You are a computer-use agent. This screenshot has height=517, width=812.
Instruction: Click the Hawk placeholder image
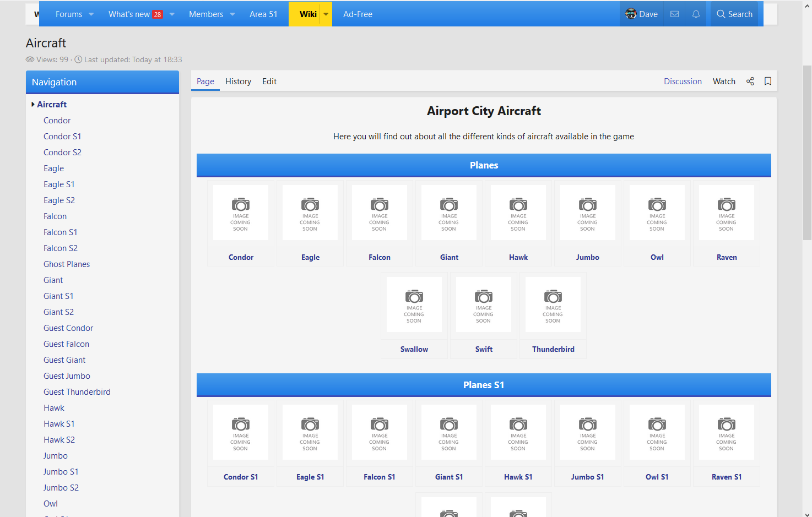518,213
